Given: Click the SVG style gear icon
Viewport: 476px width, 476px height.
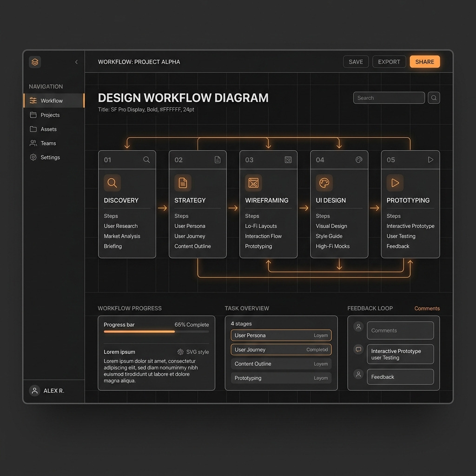Looking at the screenshot, I should [180, 352].
